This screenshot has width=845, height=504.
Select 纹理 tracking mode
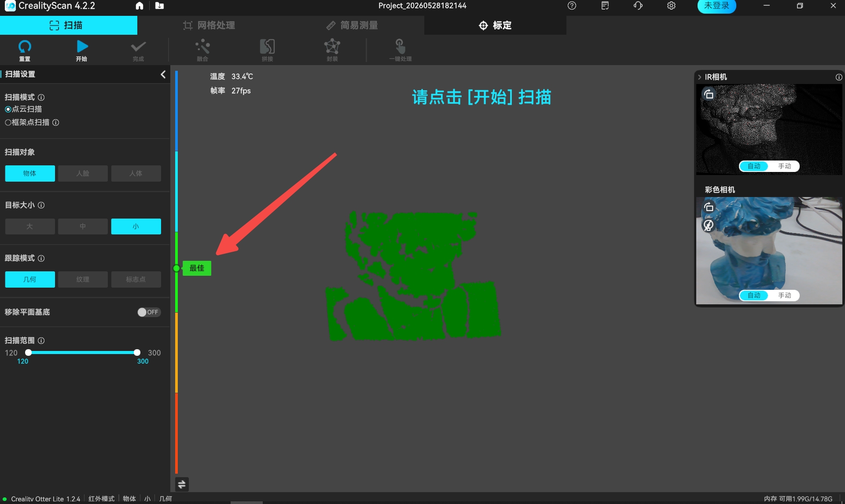tap(83, 279)
